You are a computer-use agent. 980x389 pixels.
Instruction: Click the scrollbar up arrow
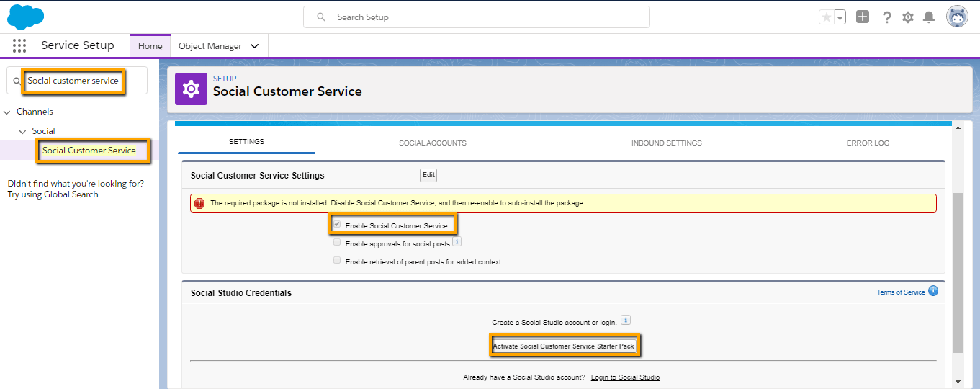(958, 128)
